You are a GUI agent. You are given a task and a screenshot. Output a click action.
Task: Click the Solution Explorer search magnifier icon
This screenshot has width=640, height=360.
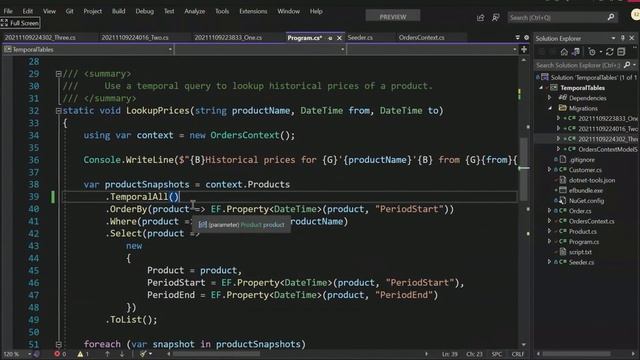(x=627, y=65)
